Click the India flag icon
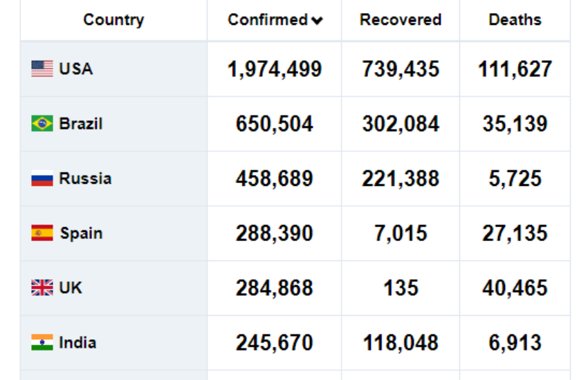 point(42,343)
